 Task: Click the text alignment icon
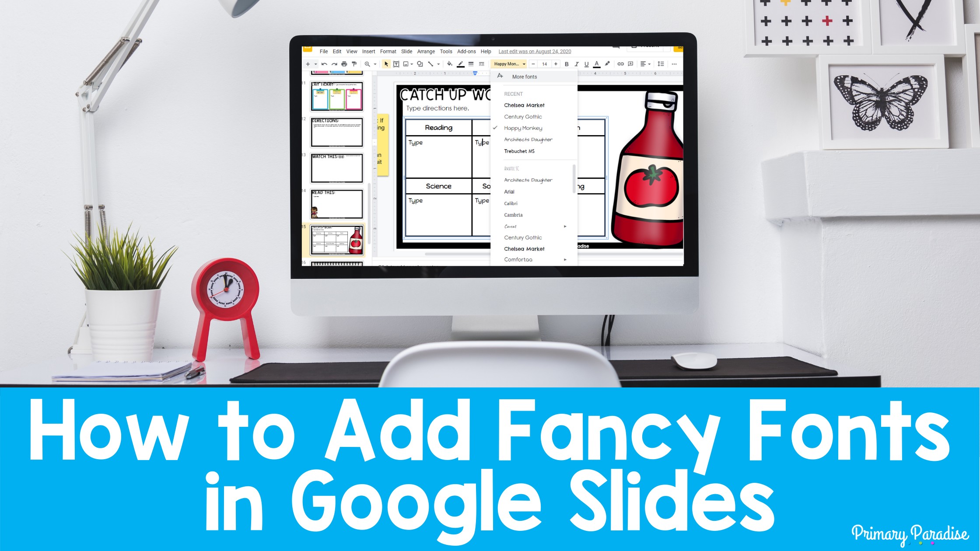(644, 64)
